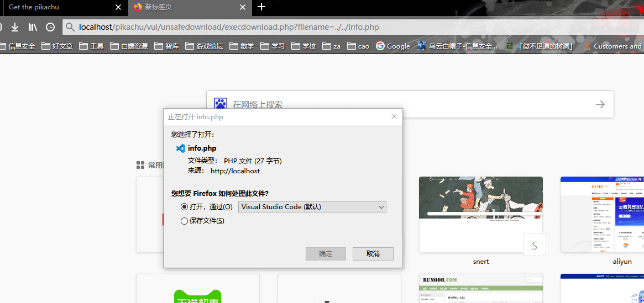Expand the Visual Studio Code application dropdown

click(x=312, y=206)
